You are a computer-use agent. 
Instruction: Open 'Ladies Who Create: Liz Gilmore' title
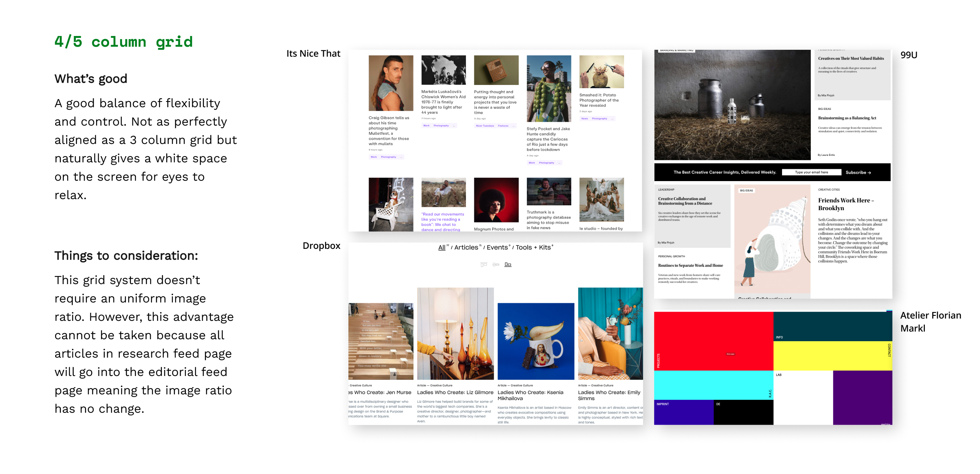click(x=455, y=392)
